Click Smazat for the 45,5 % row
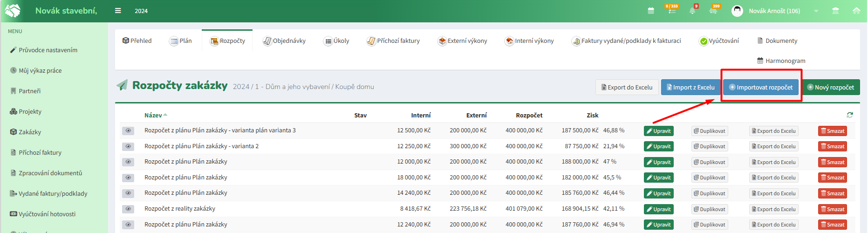Screen dimensions: 868x233 [x=832, y=178]
